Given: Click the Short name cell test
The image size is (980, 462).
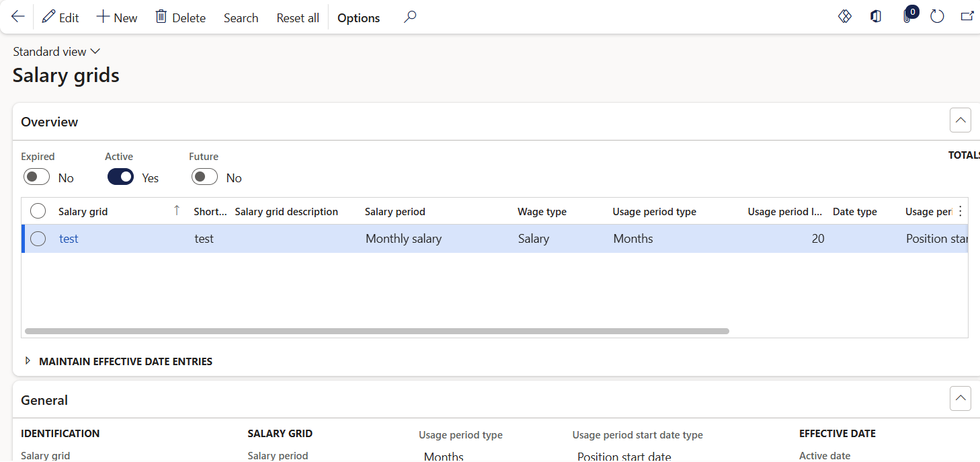Looking at the screenshot, I should pyautogui.click(x=204, y=239).
